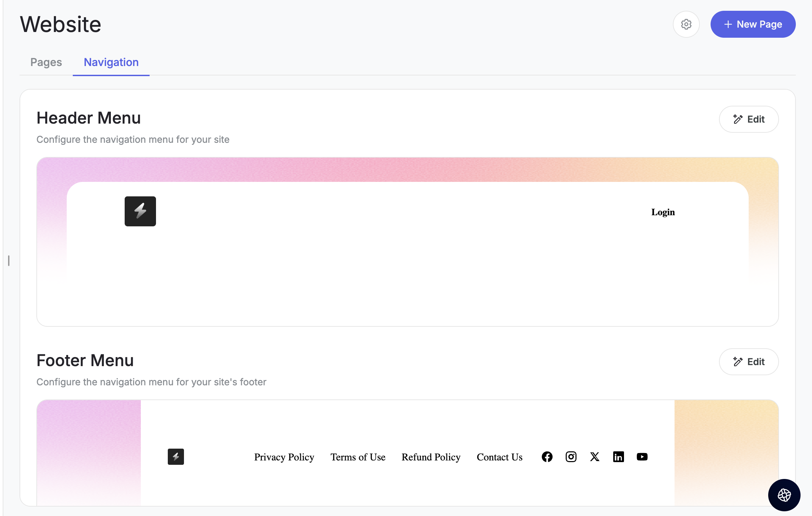
Task: Click the sidebar collapse handle on left edge
Action: (9, 261)
